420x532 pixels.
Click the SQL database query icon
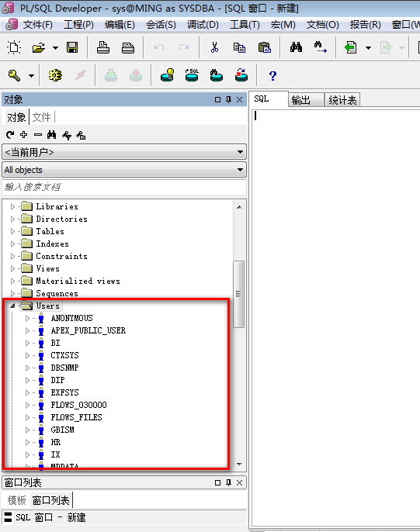pos(192,75)
